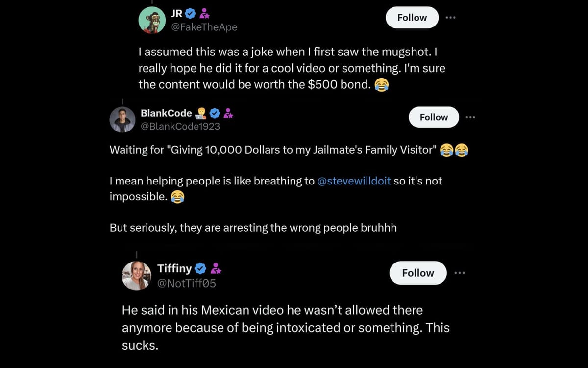Open the more options menu on JR's tweet
This screenshot has height=368, width=588.
(451, 17)
